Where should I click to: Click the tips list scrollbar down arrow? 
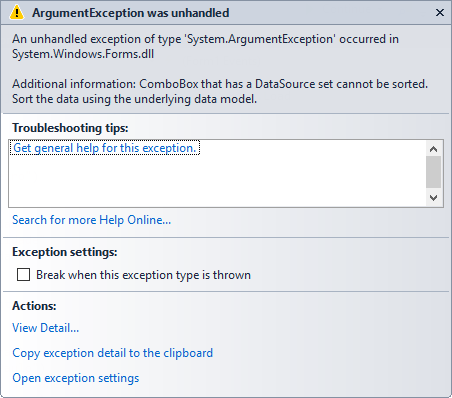433,198
